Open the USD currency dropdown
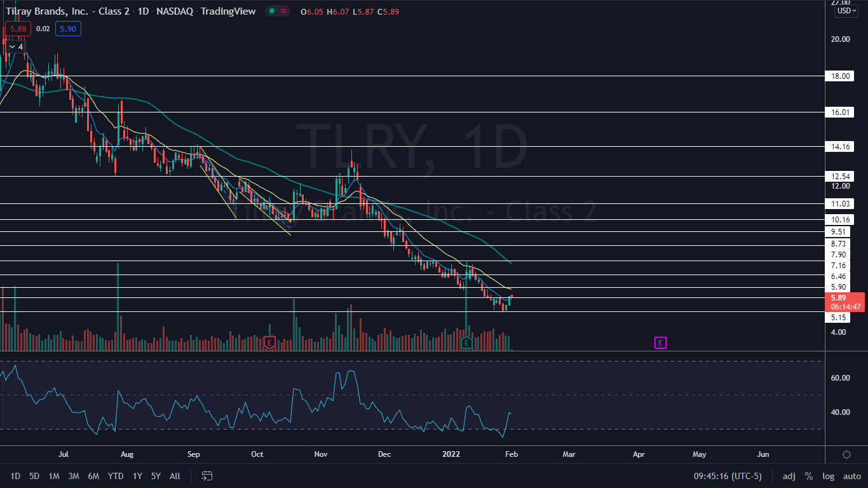This screenshot has height=488, width=868. (846, 11)
